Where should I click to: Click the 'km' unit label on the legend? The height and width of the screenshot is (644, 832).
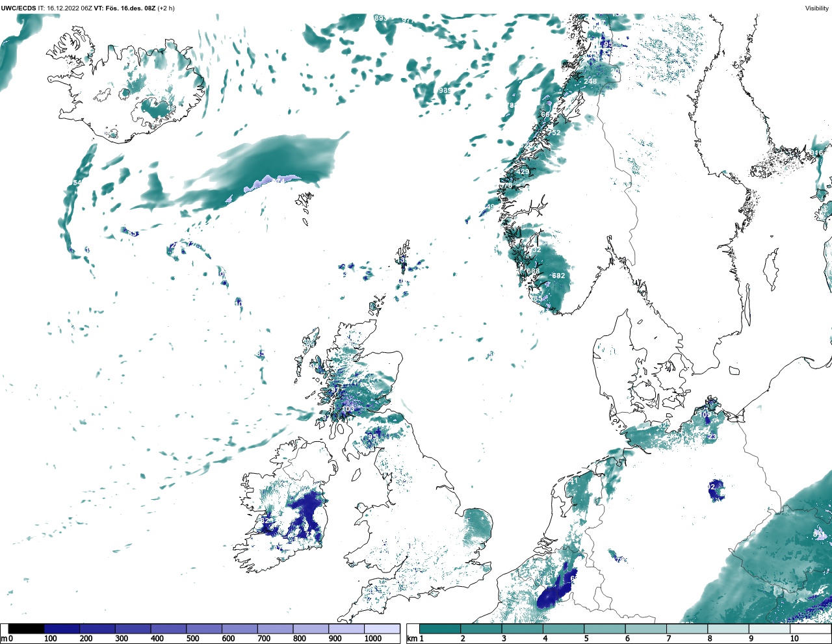point(412,639)
